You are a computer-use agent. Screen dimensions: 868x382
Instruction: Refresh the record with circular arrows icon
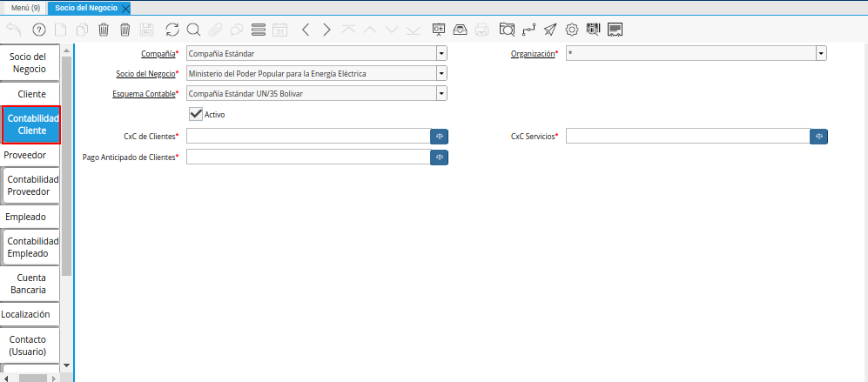tap(172, 30)
